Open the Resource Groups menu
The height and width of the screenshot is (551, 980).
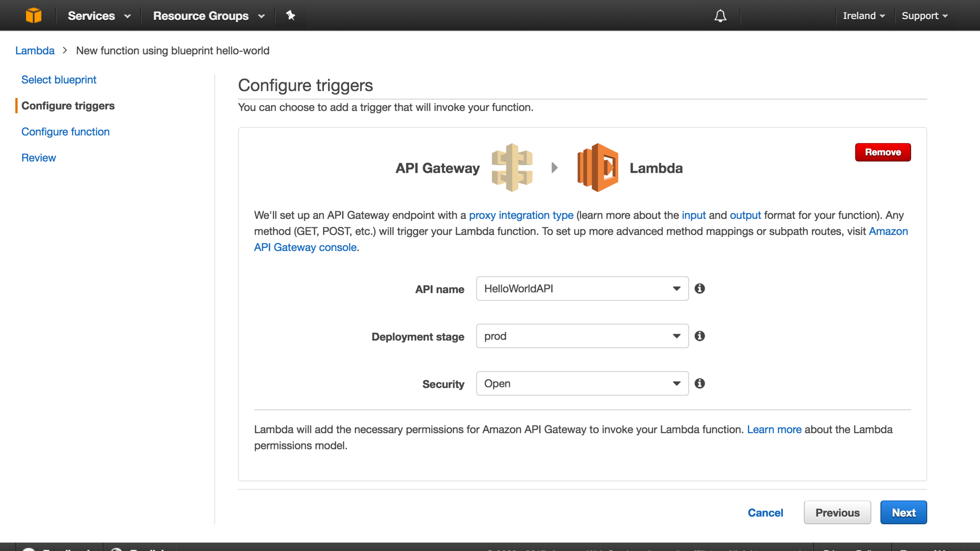tap(208, 16)
